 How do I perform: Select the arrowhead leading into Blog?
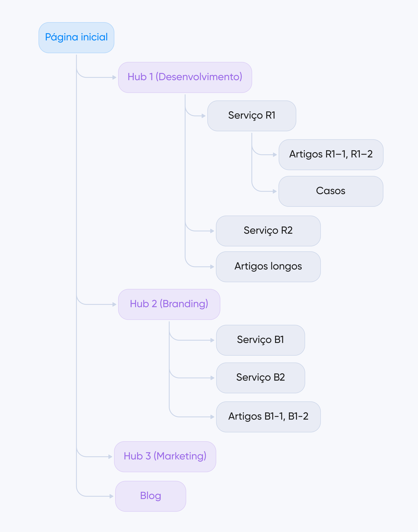[111, 496]
